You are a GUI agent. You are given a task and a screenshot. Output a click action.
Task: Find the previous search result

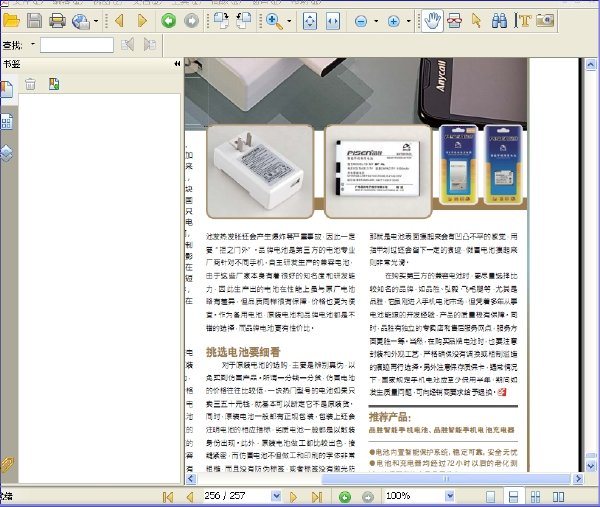(127, 45)
